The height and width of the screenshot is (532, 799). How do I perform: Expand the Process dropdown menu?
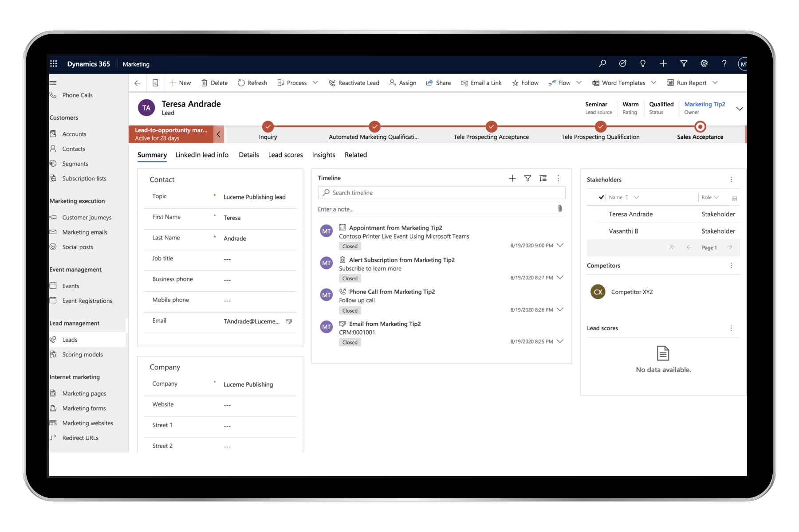pos(315,83)
